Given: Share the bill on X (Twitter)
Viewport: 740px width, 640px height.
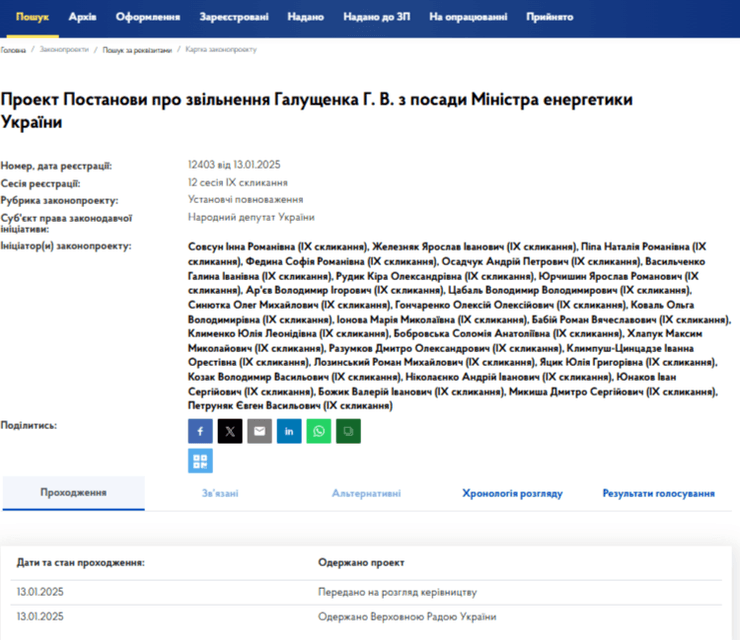Looking at the screenshot, I should click(230, 431).
